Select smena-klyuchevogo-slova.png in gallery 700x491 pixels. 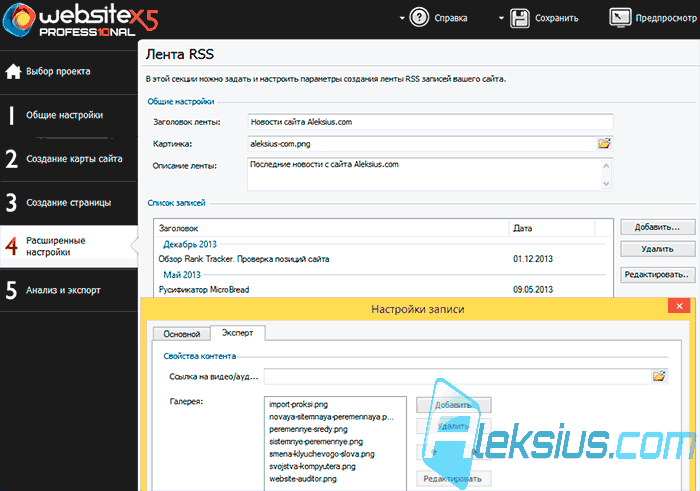[322, 454]
